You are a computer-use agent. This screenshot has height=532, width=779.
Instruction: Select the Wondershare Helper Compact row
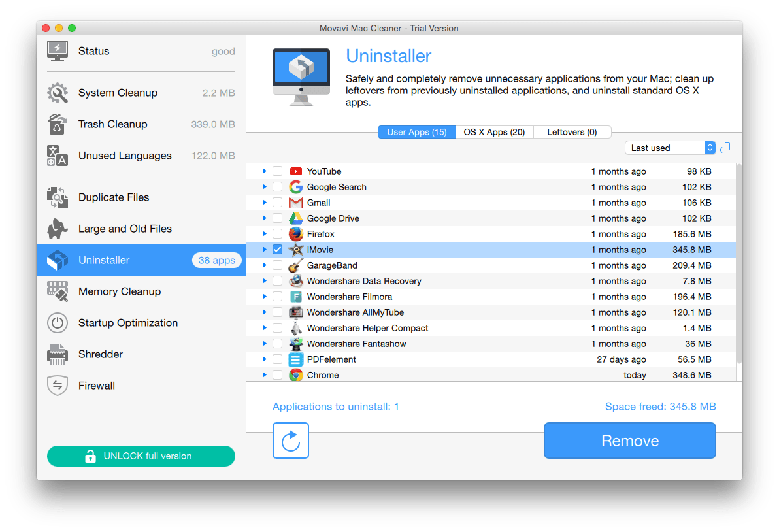point(491,328)
